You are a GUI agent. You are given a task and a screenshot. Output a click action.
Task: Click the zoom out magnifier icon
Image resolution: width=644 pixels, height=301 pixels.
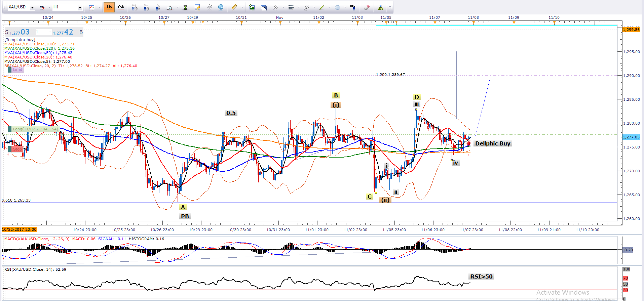(x=146, y=7)
